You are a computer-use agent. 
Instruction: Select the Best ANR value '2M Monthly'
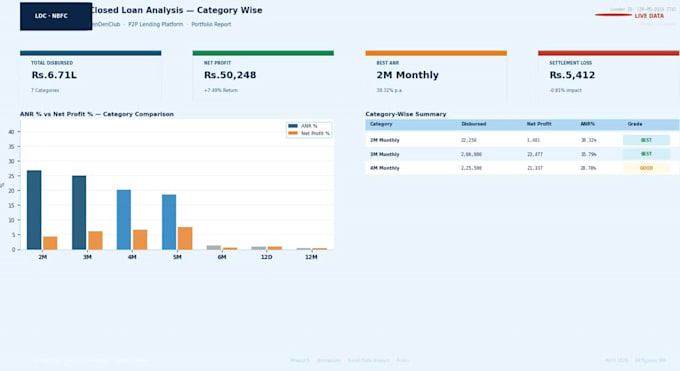[407, 75]
